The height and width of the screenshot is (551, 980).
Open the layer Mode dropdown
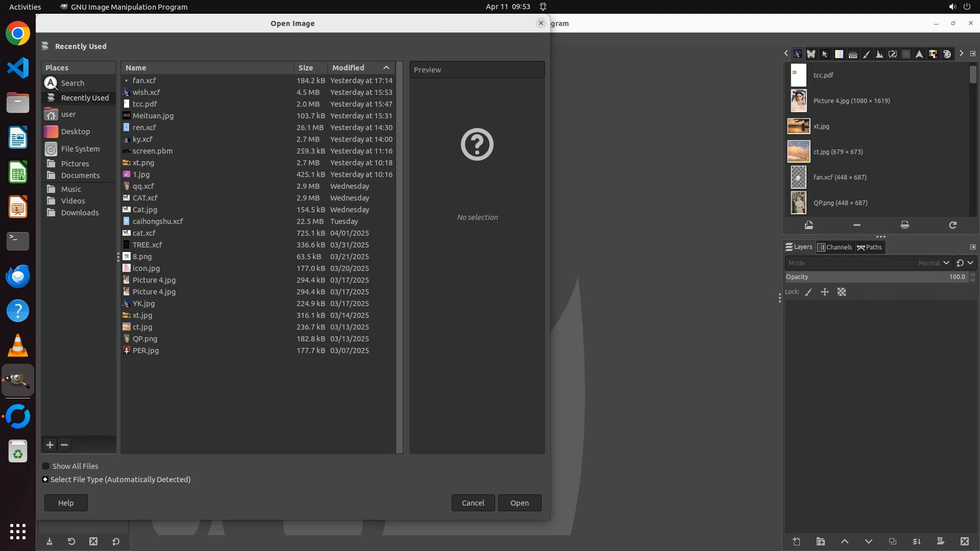(x=868, y=263)
